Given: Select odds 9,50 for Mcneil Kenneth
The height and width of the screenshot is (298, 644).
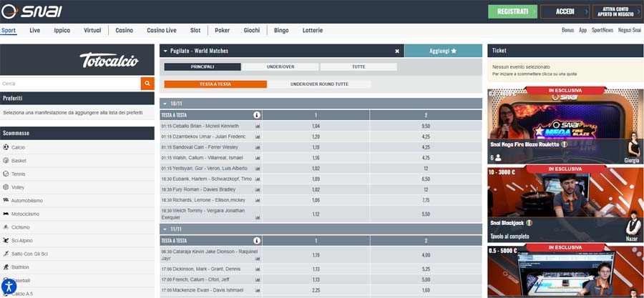Looking at the screenshot, I should coord(426,126).
